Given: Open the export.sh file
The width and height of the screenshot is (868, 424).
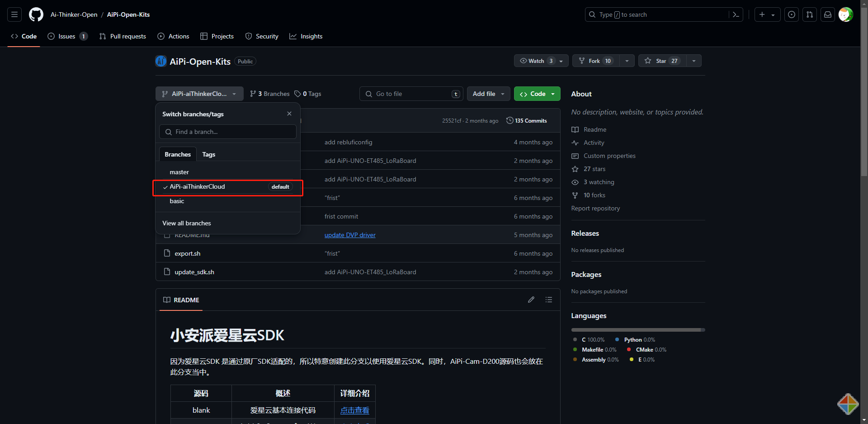Looking at the screenshot, I should point(188,253).
